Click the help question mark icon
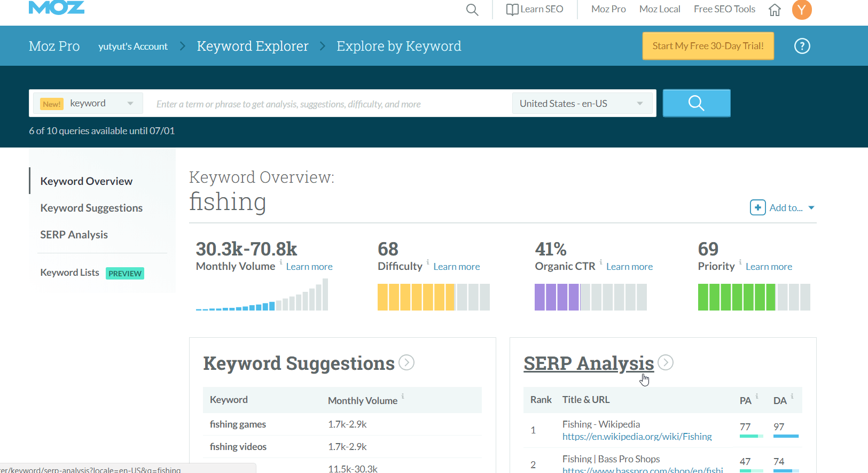Viewport: 868px width, 473px height. pyautogui.click(x=802, y=46)
